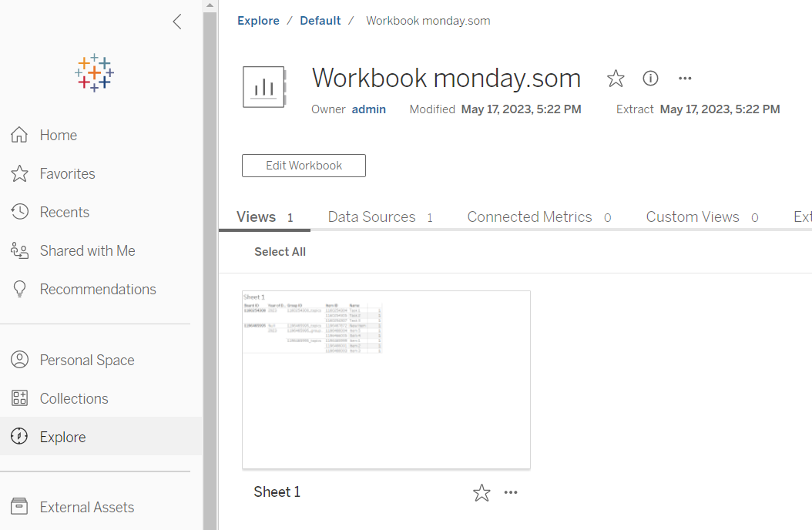Show workbook details info icon
Screen dimensions: 812x530
(651, 79)
